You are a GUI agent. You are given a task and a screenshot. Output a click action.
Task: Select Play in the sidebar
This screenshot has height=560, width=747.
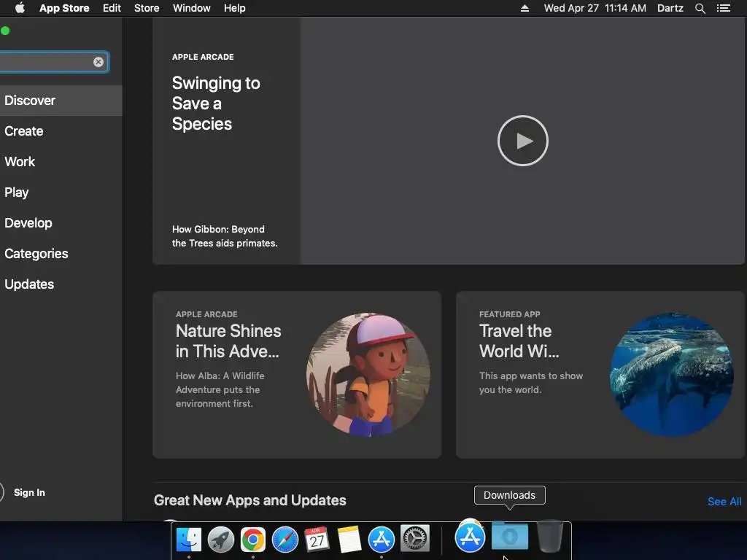pos(61,192)
